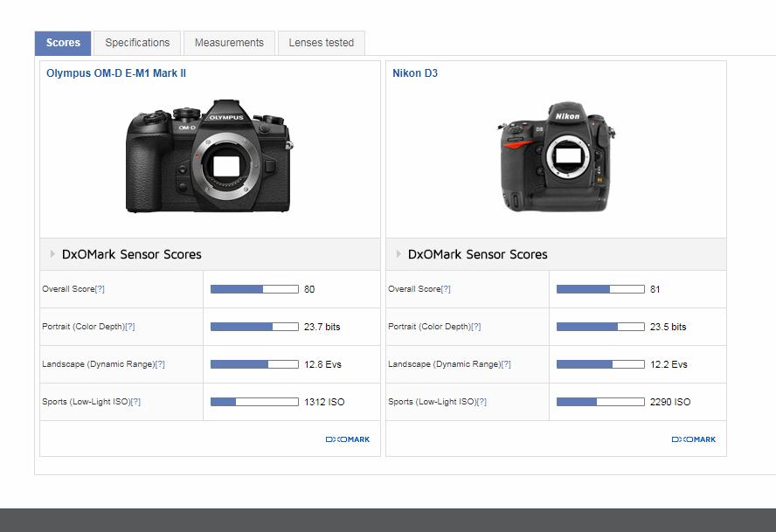776x532 pixels.
Task: Click the Olympus Overall Score bar
Action: (x=254, y=289)
